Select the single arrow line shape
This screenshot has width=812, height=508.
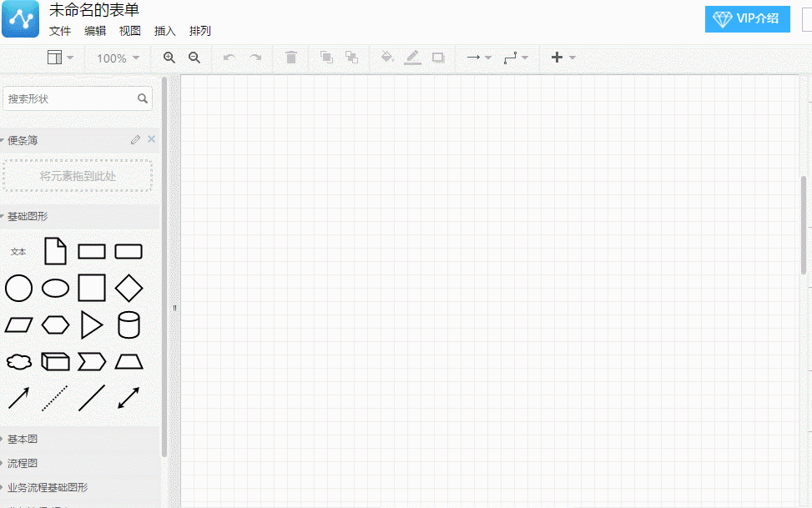[18, 398]
